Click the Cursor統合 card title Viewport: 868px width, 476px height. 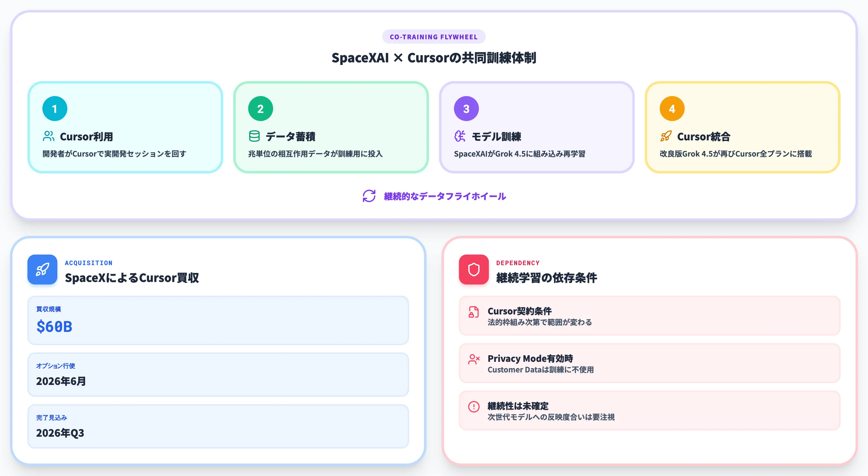click(x=704, y=137)
